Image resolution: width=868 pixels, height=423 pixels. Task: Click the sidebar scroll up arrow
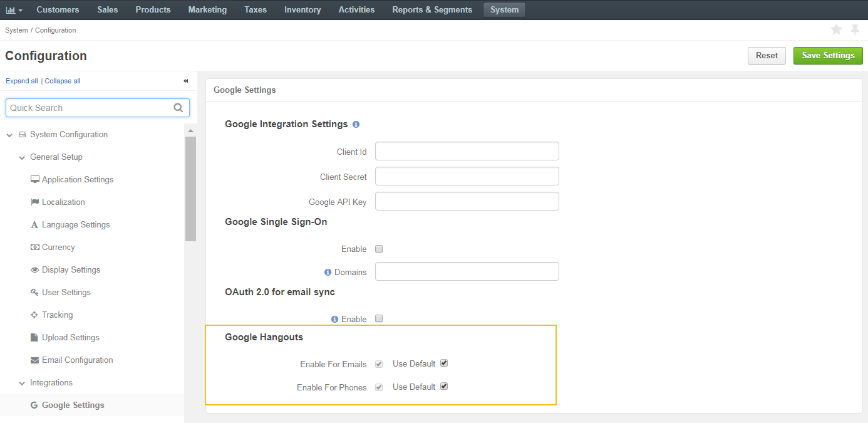click(x=190, y=130)
